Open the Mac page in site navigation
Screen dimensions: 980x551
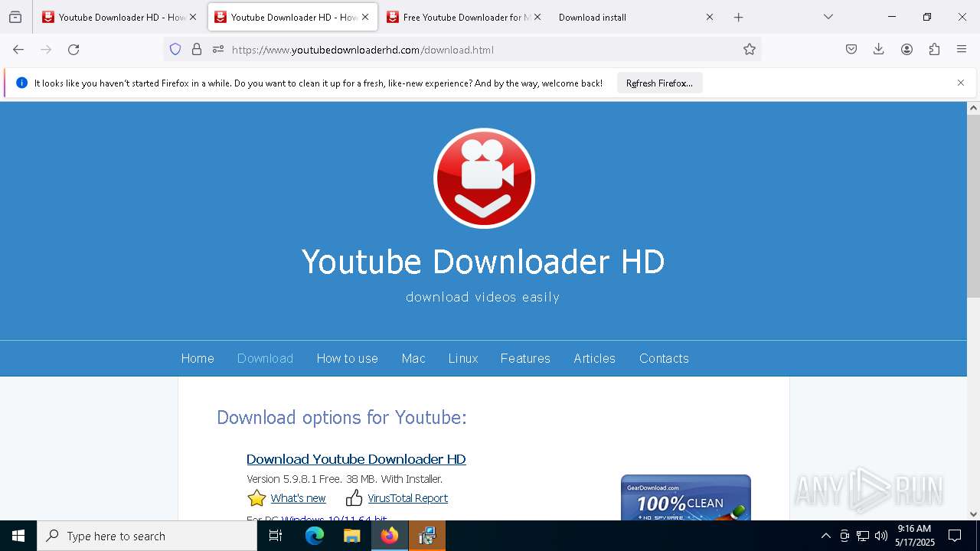click(x=413, y=358)
